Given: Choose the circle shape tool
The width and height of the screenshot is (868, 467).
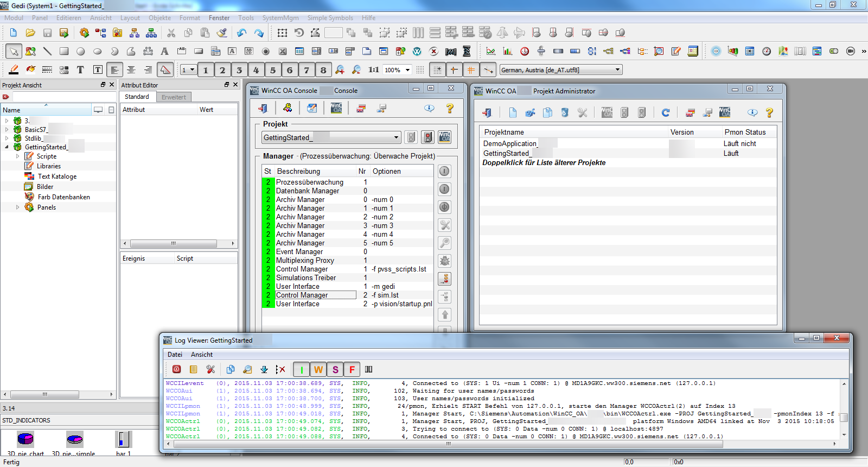Looking at the screenshot, I should 81,52.
